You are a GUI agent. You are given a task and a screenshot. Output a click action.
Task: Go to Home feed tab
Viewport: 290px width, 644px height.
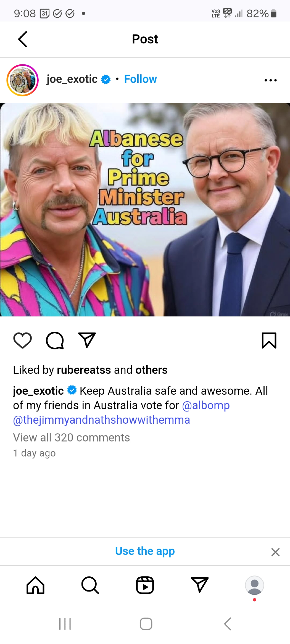[x=35, y=585]
